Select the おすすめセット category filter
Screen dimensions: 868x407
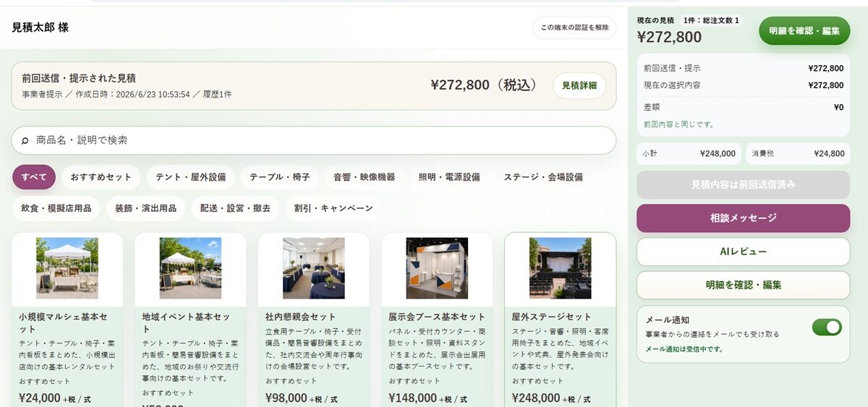tap(101, 177)
